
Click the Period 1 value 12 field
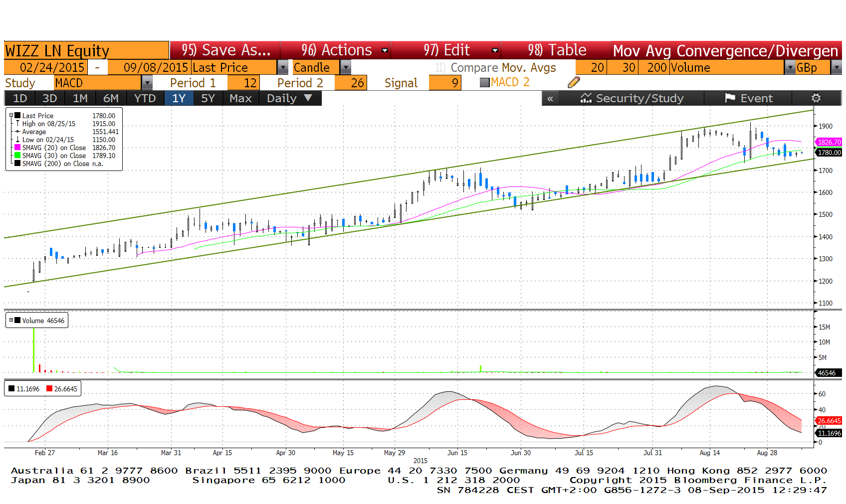click(x=242, y=83)
